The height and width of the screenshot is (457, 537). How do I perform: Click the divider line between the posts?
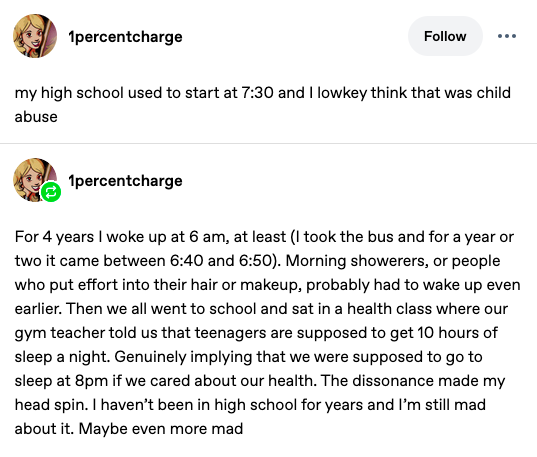(268, 143)
